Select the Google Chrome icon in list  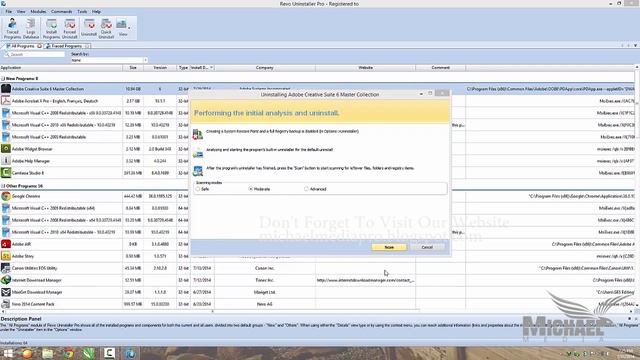(x=6, y=196)
